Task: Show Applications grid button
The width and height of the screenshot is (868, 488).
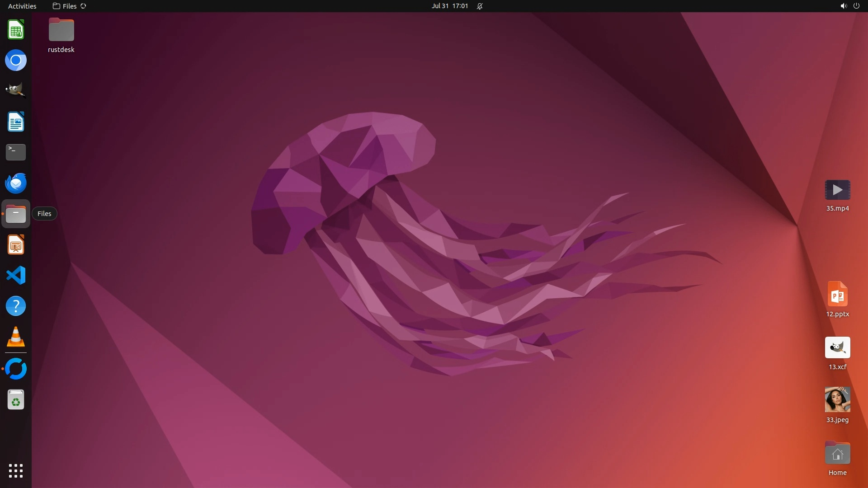Action: 16,470
